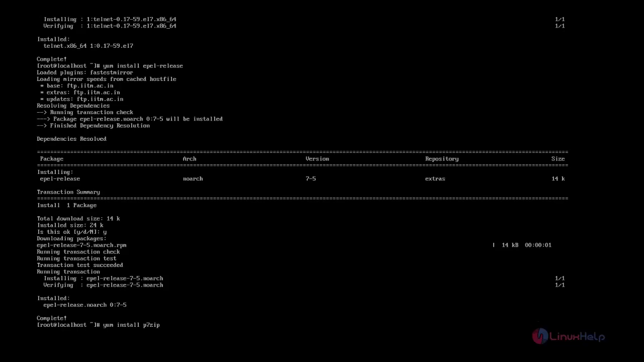644x362 pixels.
Task: Click 'Package epel-release.noarch 0:7-5 will be installed' line
Action: 130,119
